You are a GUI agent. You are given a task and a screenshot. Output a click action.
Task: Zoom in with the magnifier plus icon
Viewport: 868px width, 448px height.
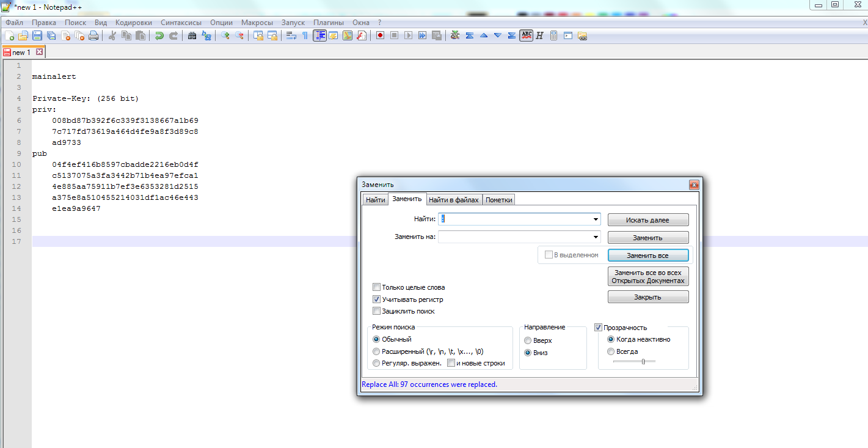pyautogui.click(x=225, y=35)
